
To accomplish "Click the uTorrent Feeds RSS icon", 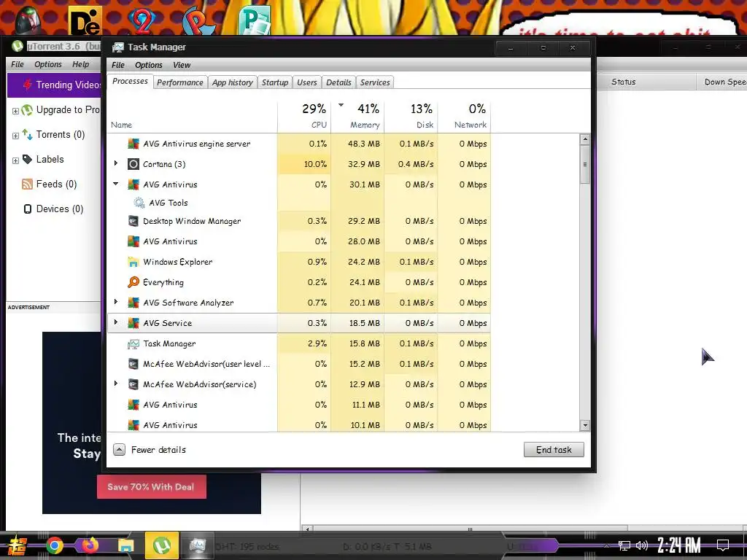I will [x=27, y=184].
